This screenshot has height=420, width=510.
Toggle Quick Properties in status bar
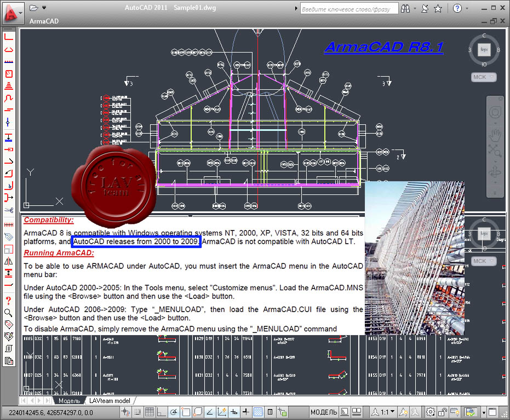click(x=270, y=412)
